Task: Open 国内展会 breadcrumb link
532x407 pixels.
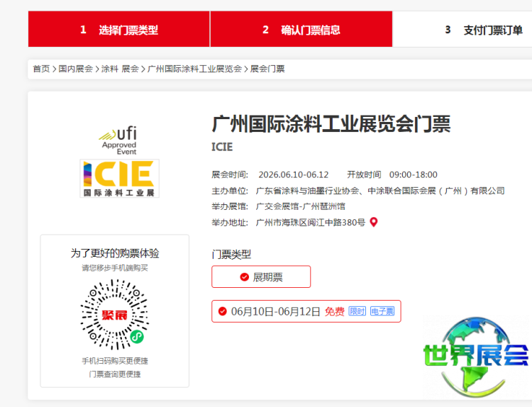Action: pos(75,69)
